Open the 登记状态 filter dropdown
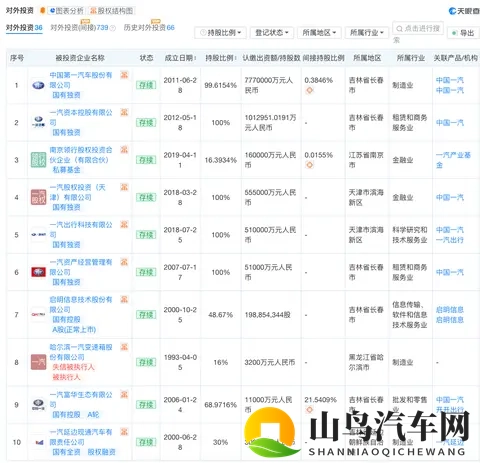The image size is (480, 463). tap(271, 33)
